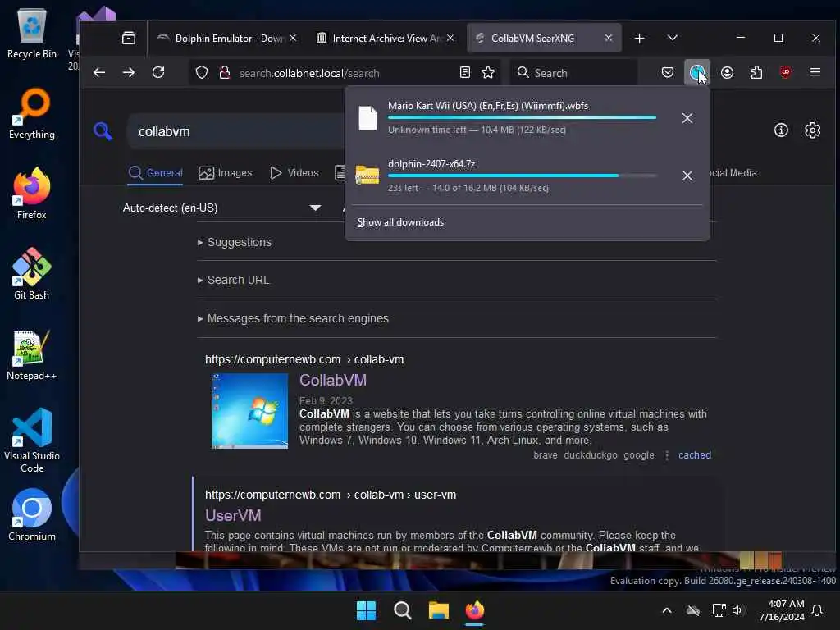Screen dimensions: 840x630
Task: Cancel the dolphin-2407-x64.7z download
Action: pyautogui.click(x=687, y=176)
